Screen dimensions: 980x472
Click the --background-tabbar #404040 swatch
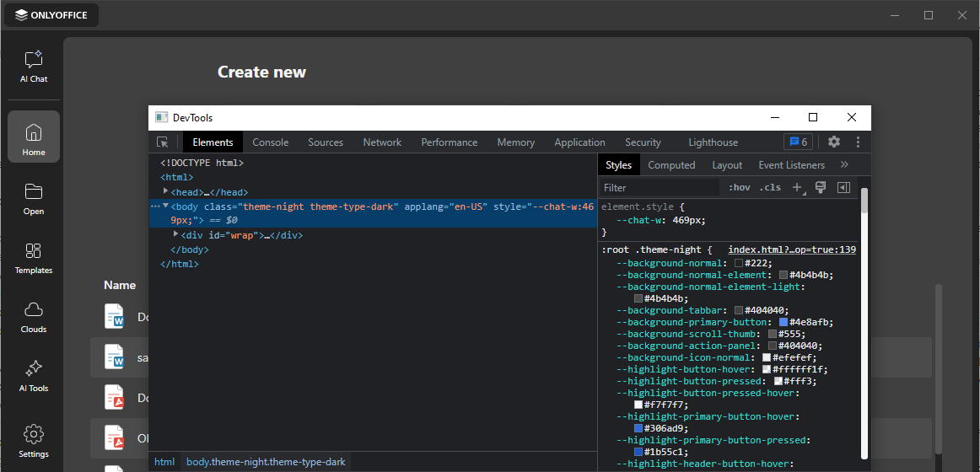pos(739,310)
